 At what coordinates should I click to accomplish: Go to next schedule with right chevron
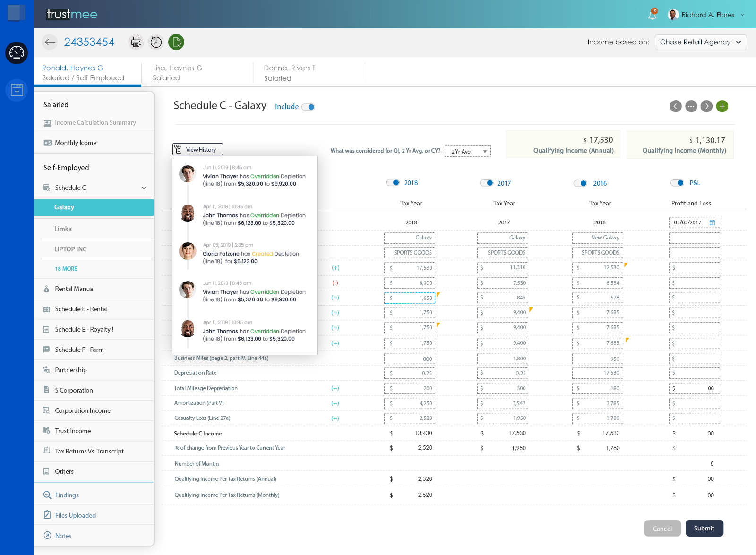point(707,106)
